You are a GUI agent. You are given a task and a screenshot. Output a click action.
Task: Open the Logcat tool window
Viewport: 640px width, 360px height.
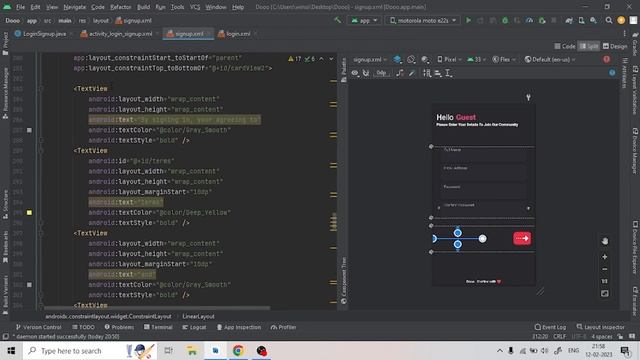[194, 327]
